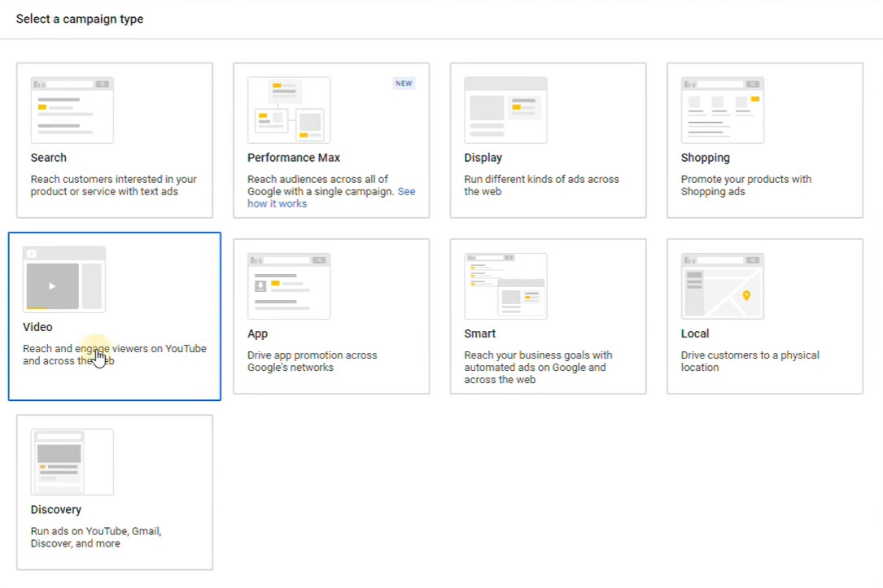This screenshot has width=883, height=588.
Task: Click the NEW badge on Performance Max
Action: [404, 83]
